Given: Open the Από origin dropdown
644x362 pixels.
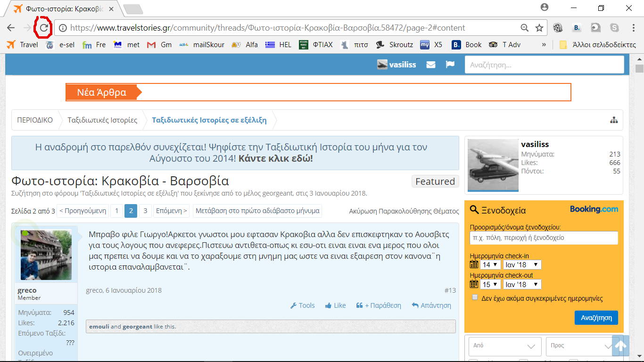Looking at the screenshot, I should click(x=504, y=346).
